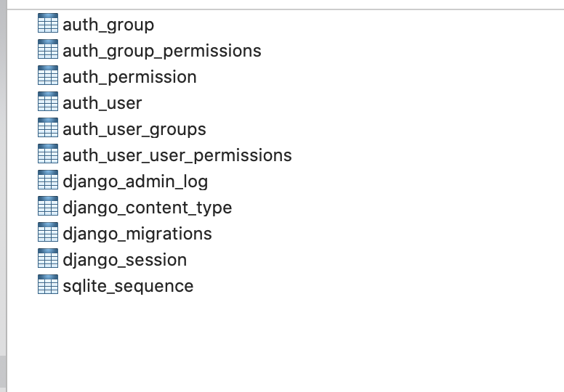Click the auth_user table icon

47,103
